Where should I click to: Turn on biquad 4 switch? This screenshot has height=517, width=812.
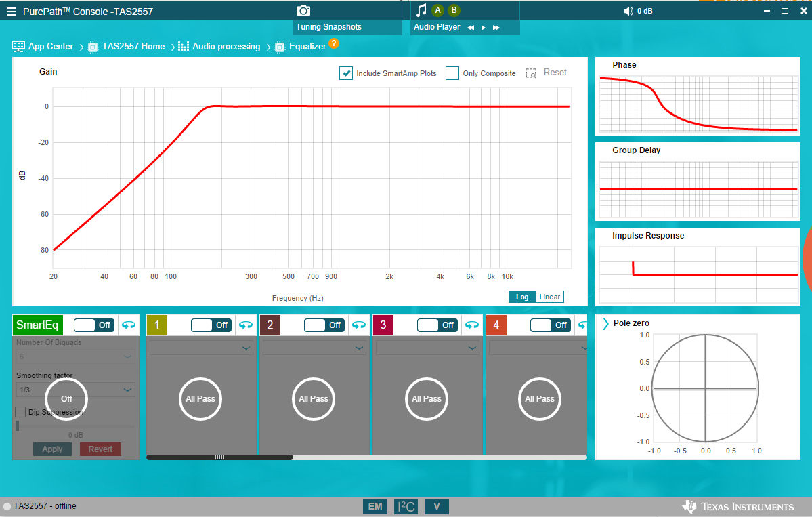(551, 325)
